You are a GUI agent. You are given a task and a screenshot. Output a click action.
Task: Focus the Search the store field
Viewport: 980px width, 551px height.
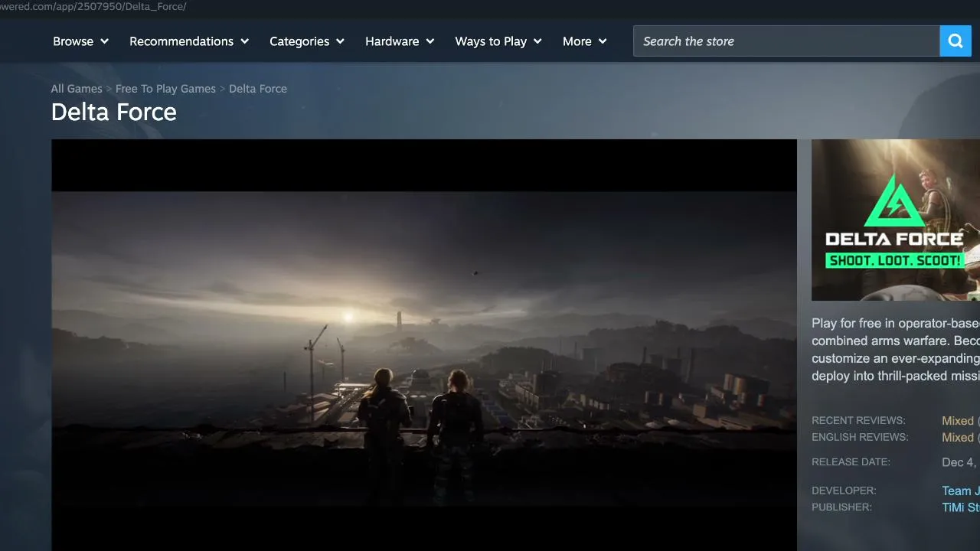coord(786,41)
